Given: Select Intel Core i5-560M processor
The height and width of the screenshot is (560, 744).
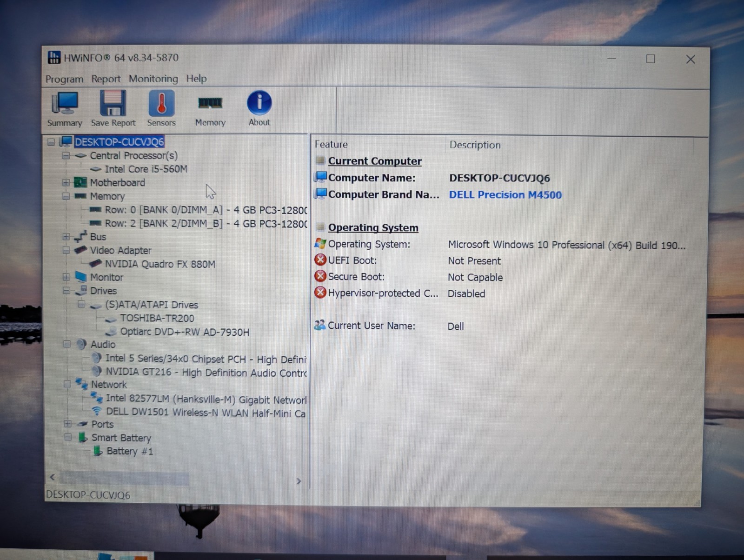Looking at the screenshot, I should pyautogui.click(x=146, y=169).
